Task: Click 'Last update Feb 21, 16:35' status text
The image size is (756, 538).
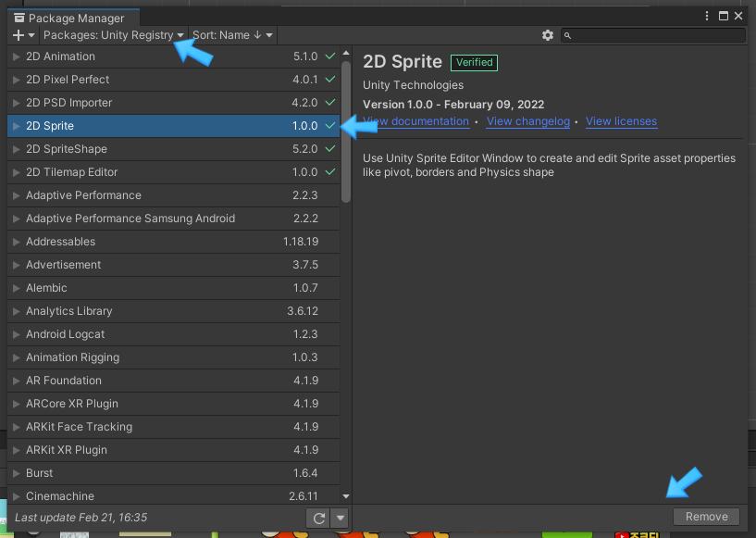Action: tap(81, 518)
